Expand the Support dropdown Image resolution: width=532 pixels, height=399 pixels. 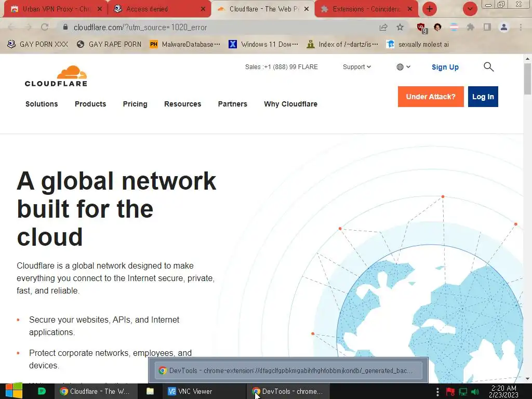pos(356,67)
